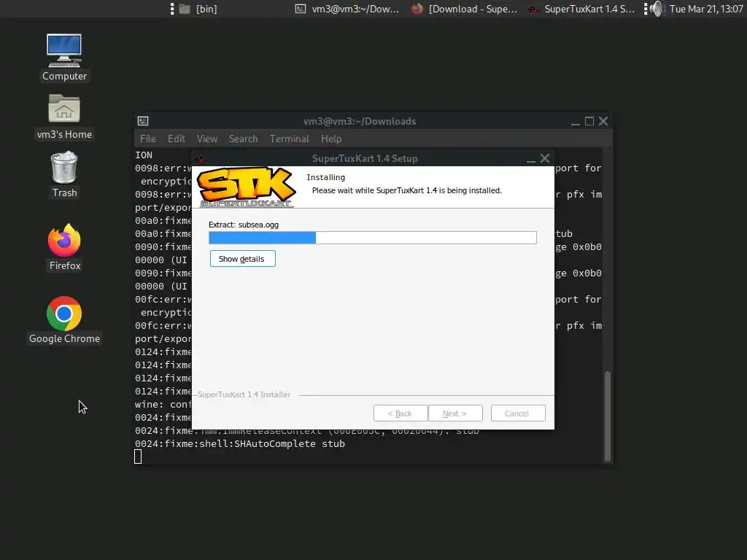Switch to the [bin] folder taskbar entry

tap(198, 9)
